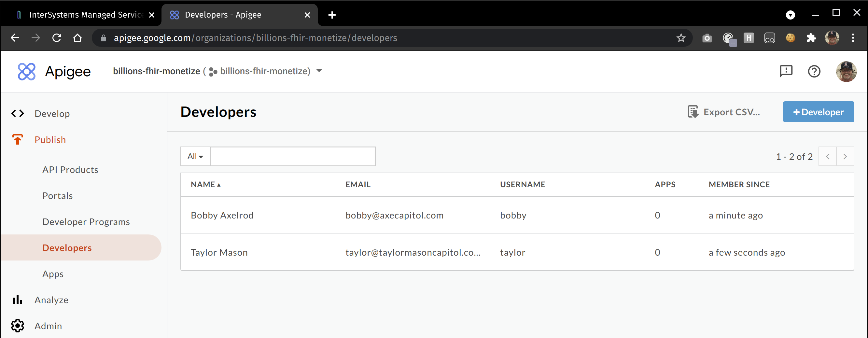Open the browser extensions puzzle icon
868x338 pixels.
click(811, 38)
